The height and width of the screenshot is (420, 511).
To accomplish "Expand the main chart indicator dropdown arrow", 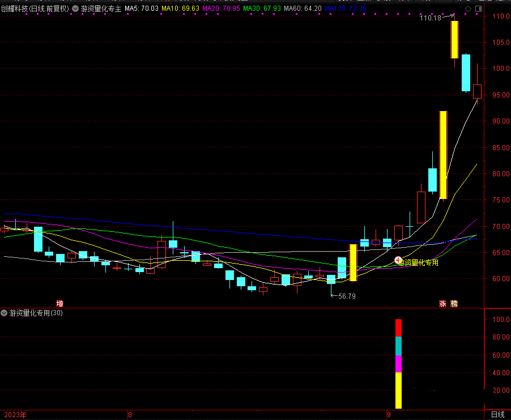I will pos(75,9).
